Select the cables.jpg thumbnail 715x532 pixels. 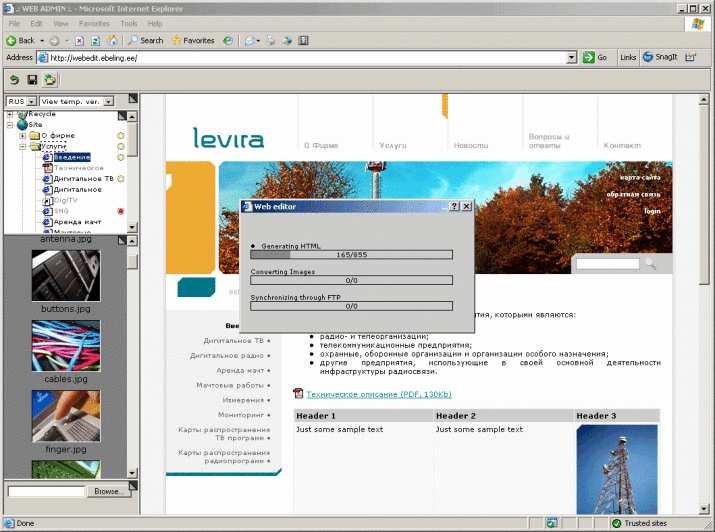[x=66, y=346]
